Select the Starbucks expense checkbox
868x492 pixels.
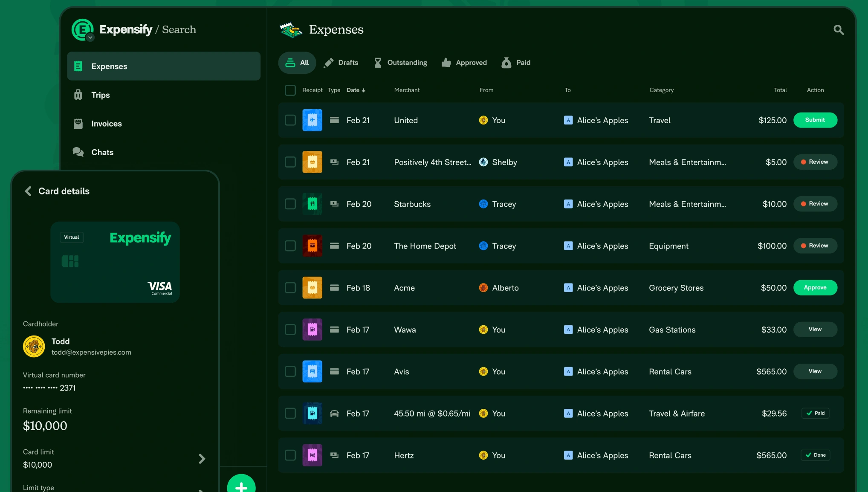[x=290, y=204]
